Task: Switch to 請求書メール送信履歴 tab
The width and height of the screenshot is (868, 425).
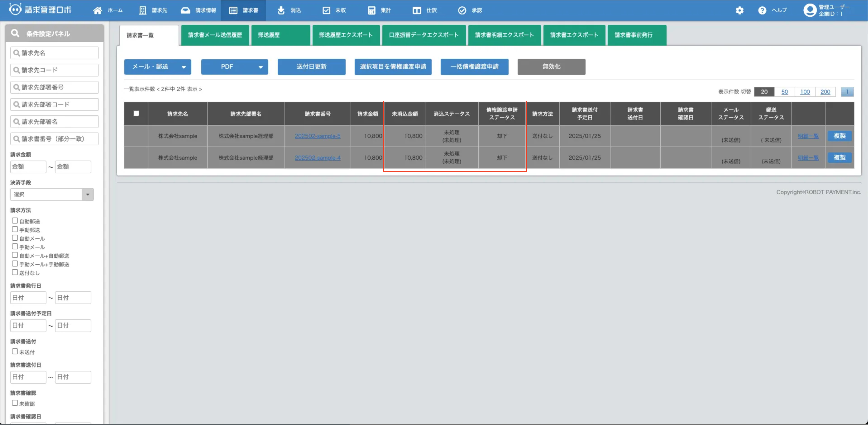Action: (215, 35)
